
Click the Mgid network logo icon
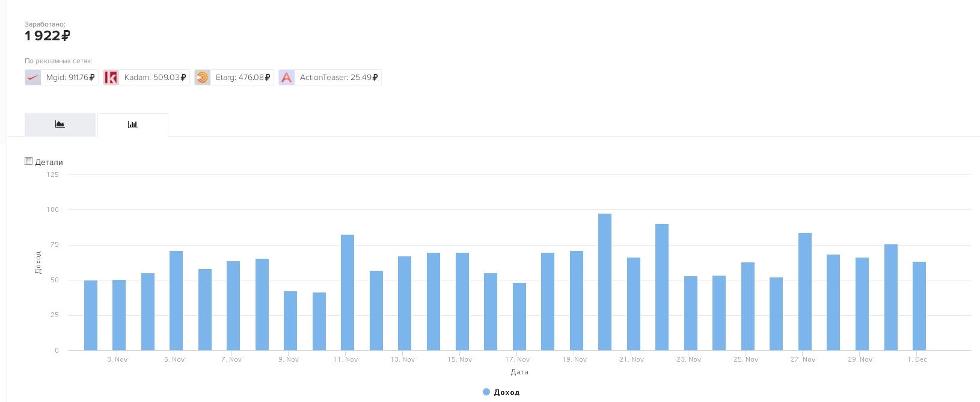coord(33,78)
